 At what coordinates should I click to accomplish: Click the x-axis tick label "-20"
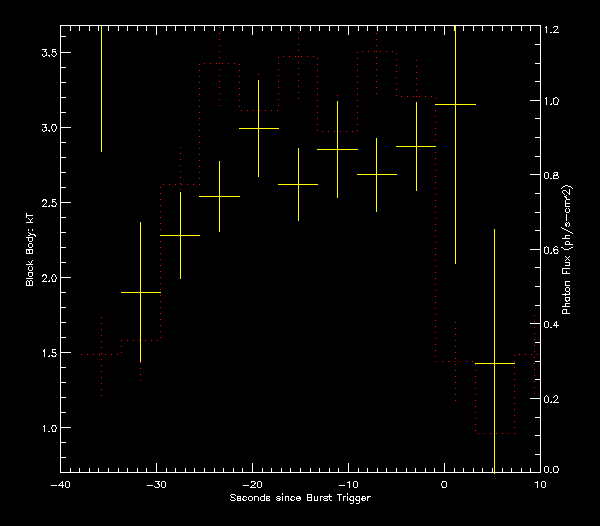(252, 483)
